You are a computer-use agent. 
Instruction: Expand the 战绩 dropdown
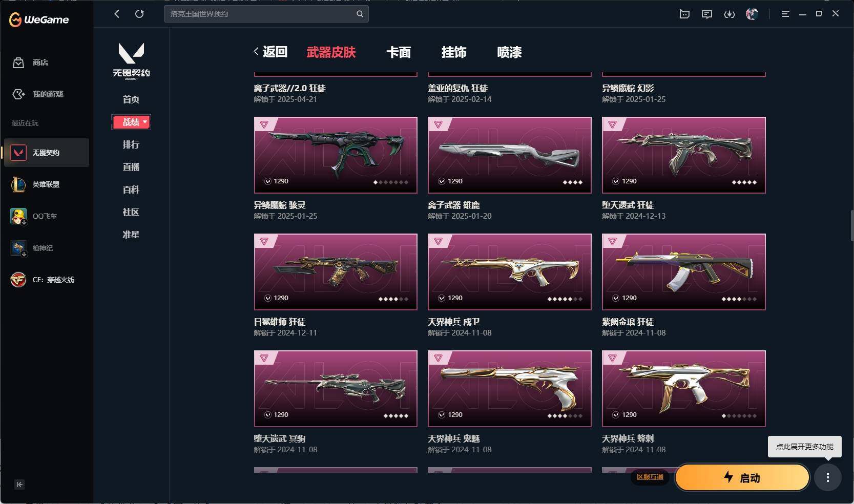[x=131, y=122]
